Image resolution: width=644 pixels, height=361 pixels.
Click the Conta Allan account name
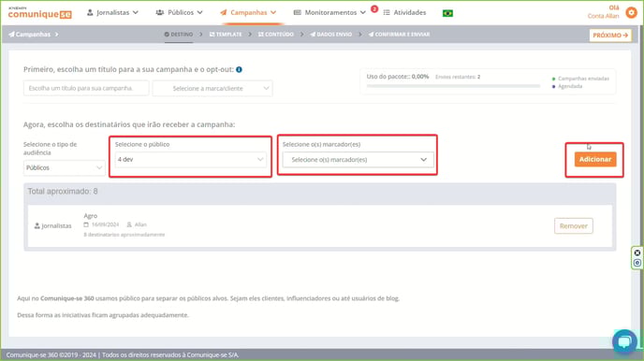tap(603, 16)
